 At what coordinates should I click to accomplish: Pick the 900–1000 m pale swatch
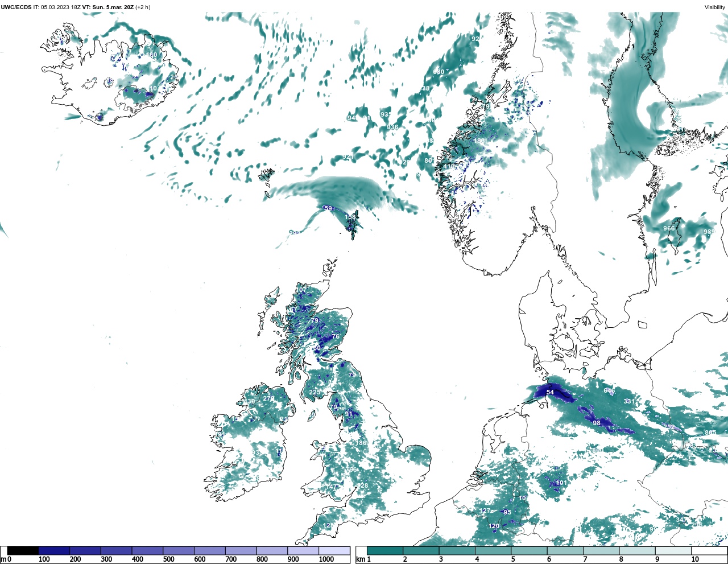[303, 551]
